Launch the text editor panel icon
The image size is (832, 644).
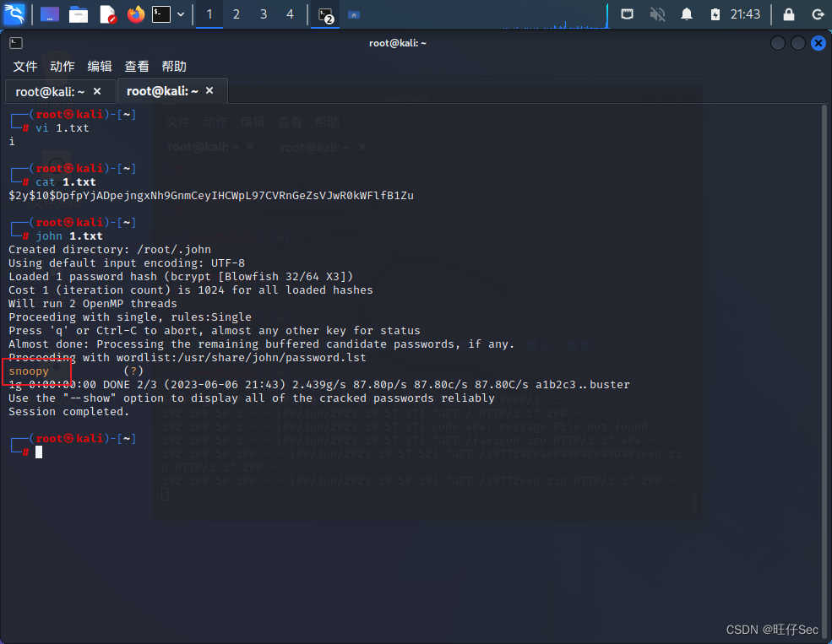[108, 14]
